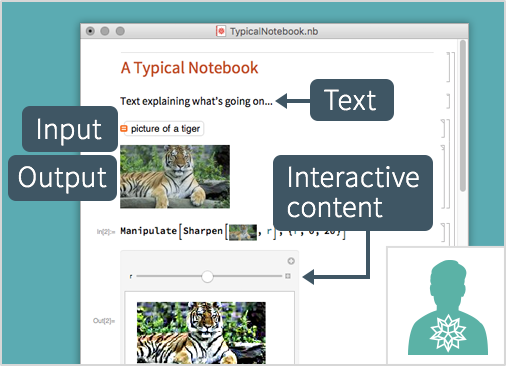Click the In[2]:= cell label
The image size is (506, 366).
click(x=106, y=232)
